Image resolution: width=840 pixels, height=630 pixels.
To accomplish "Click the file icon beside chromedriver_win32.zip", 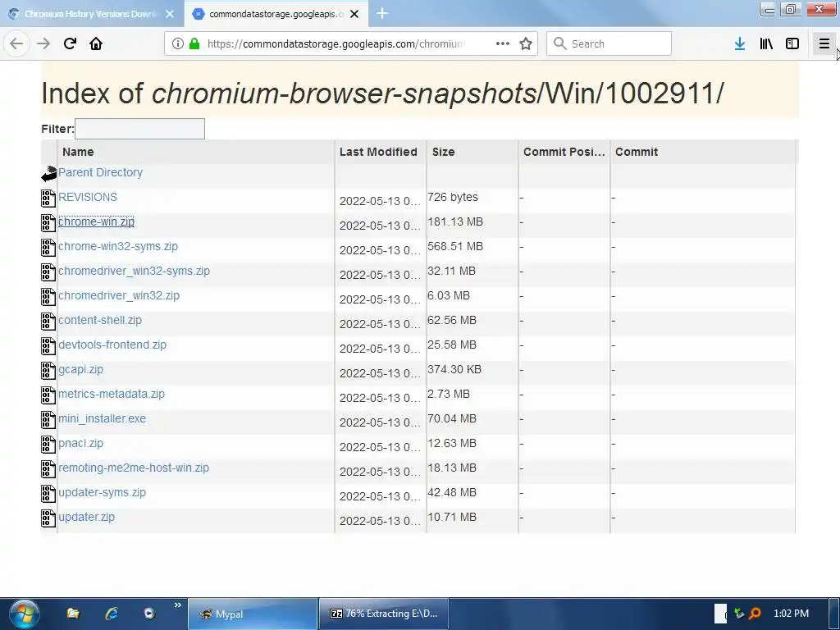I will click(48, 297).
